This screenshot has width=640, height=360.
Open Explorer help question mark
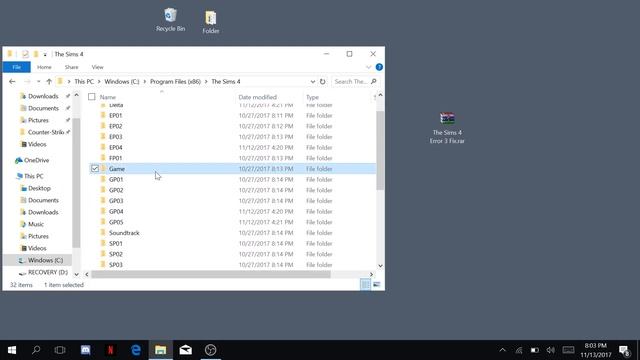click(x=379, y=67)
